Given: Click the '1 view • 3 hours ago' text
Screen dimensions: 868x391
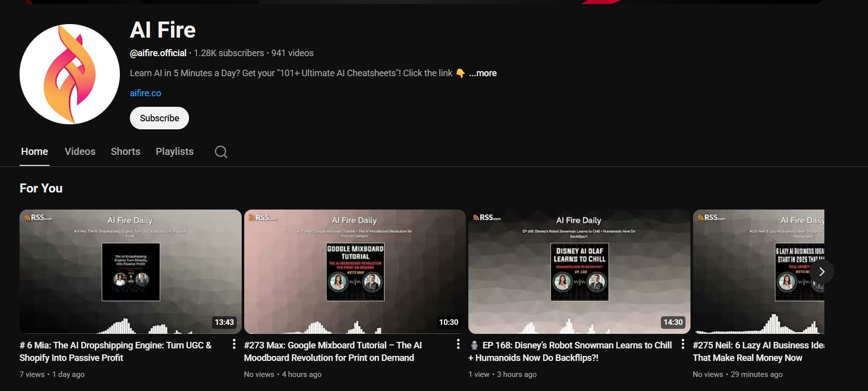Looking at the screenshot, I should (502, 374).
